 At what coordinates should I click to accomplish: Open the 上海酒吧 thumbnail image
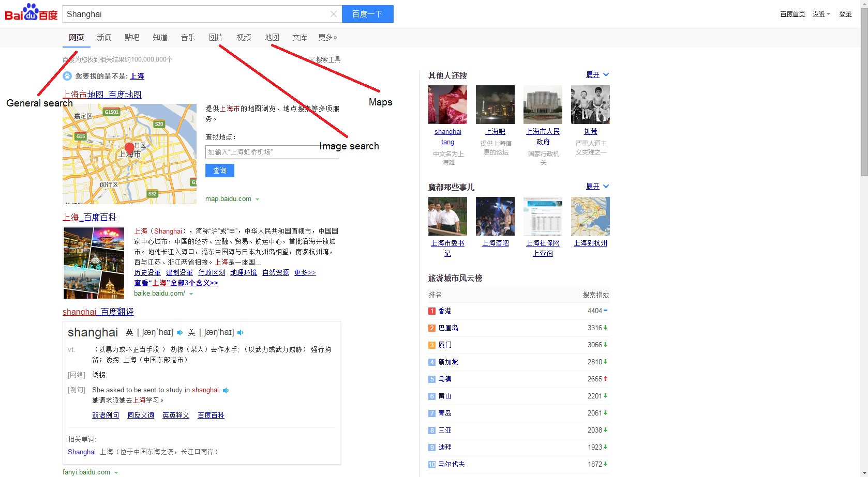tap(495, 216)
